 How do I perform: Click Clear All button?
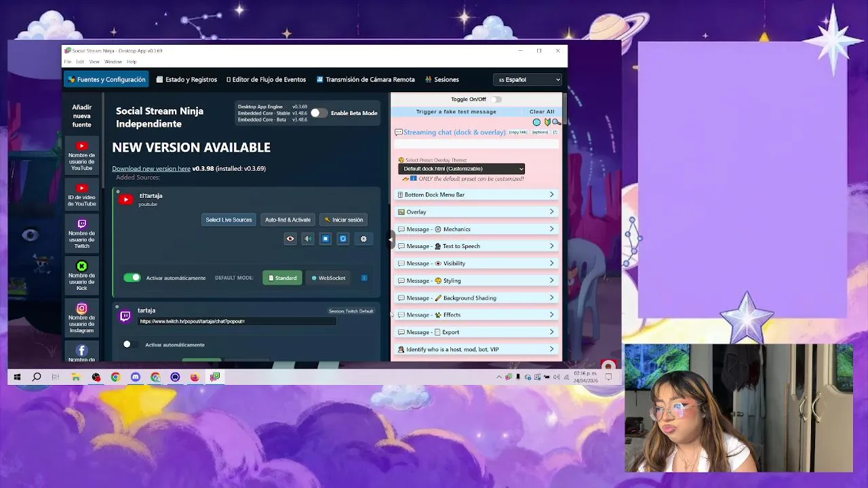[x=542, y=112]
